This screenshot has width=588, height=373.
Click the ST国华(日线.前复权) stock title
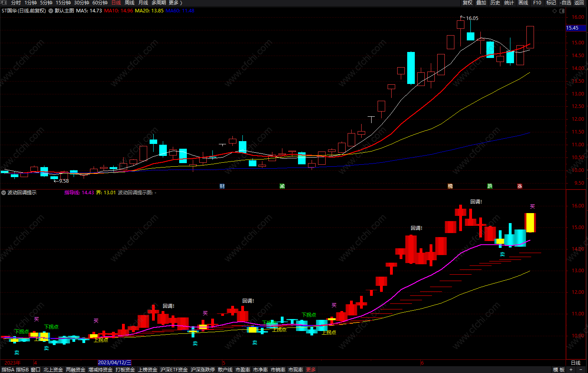tap(24, 11)
